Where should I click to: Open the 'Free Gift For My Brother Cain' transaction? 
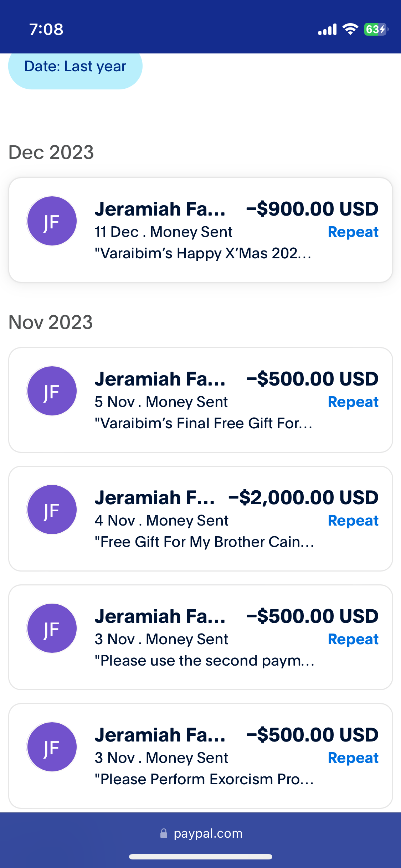point(201,518)
